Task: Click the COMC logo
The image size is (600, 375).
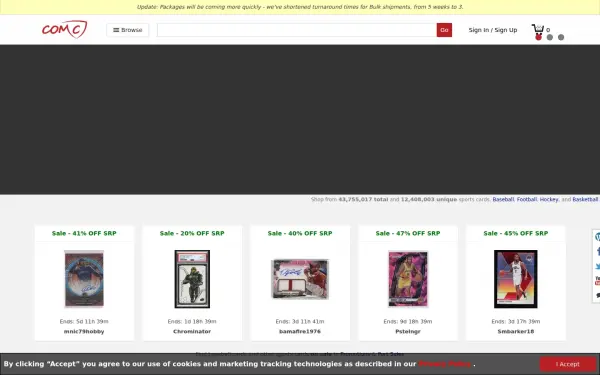Action: (x=65, y=29)
